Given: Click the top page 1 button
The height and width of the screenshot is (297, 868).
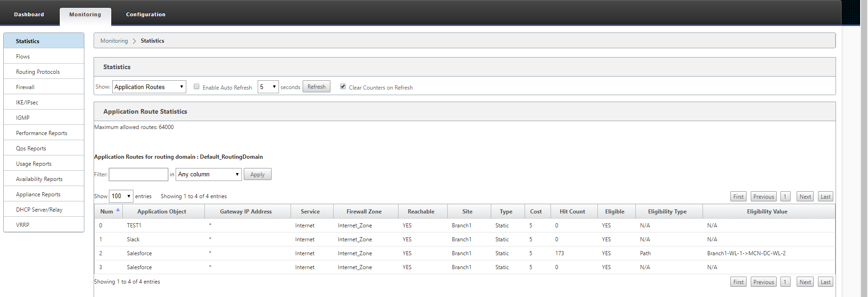Looking at the screenshot, I should click(785, 197).
